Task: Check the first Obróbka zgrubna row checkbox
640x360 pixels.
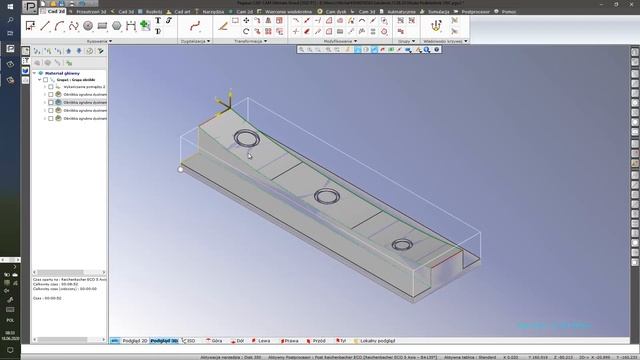Action: pos(51,94)
